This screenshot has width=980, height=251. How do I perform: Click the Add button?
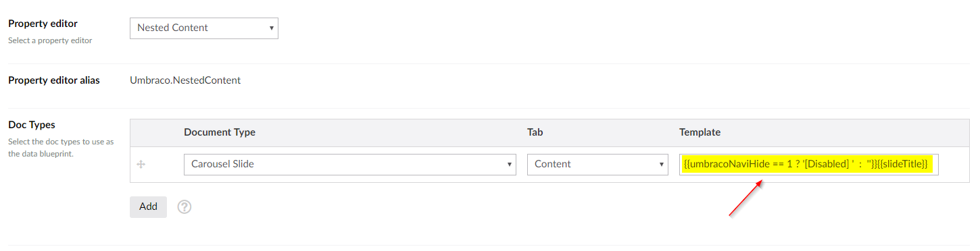click(x=148, y=206)
